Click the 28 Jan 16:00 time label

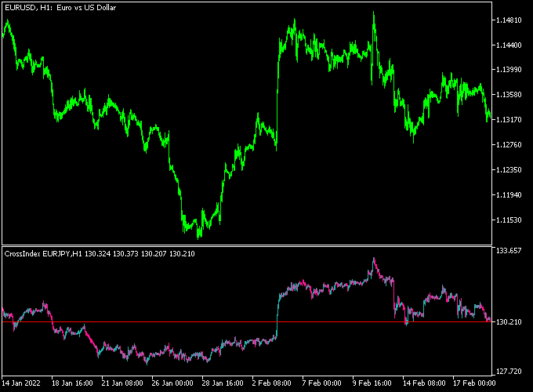pos(223,383)
